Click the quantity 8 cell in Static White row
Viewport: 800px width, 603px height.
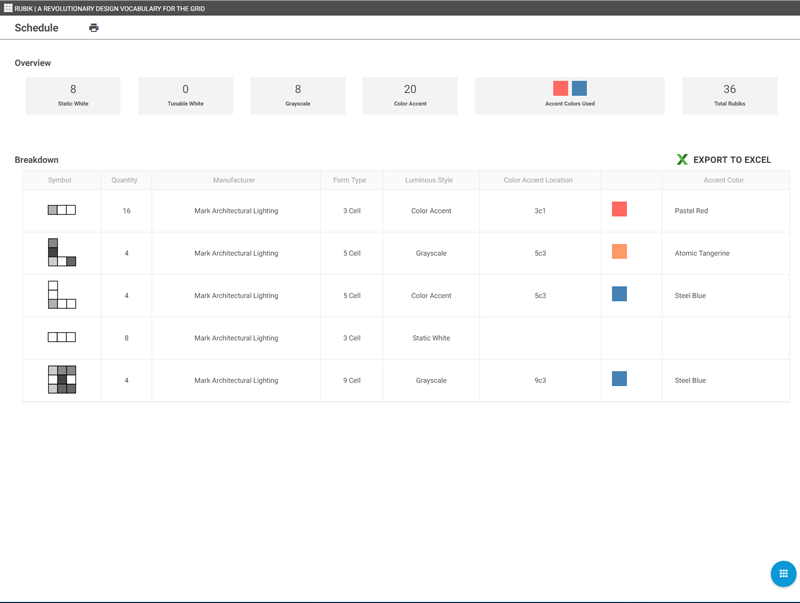tap(127, 338)
